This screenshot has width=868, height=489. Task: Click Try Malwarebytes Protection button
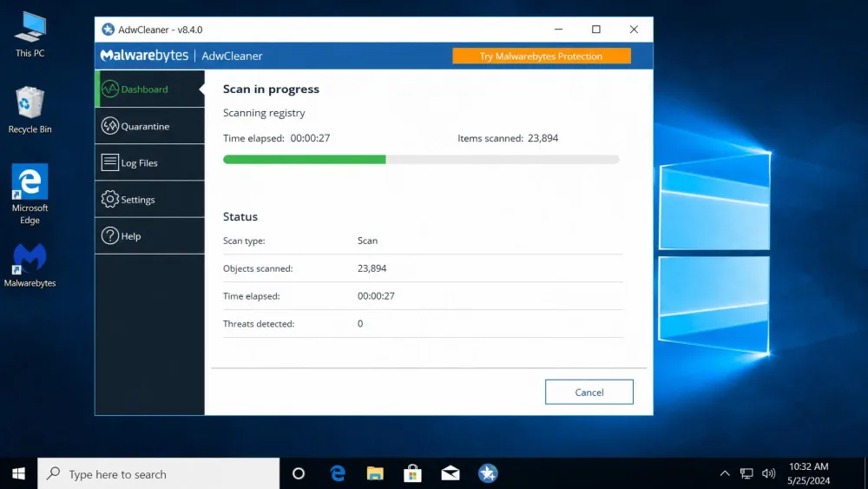542,56
